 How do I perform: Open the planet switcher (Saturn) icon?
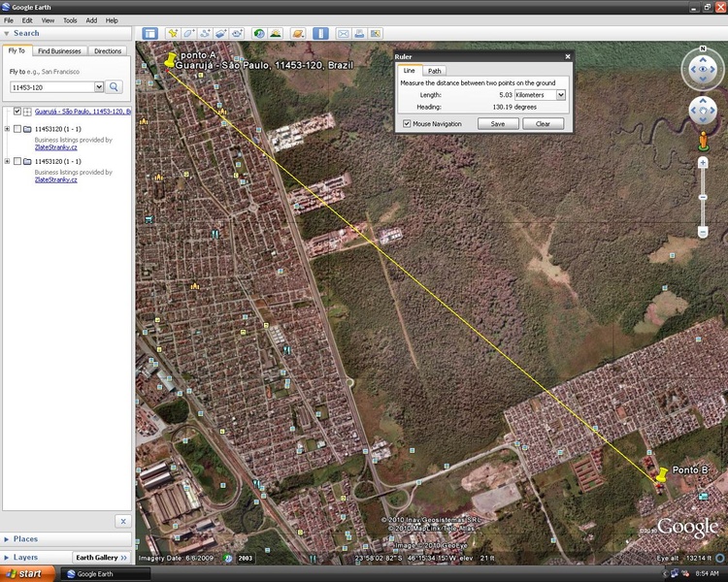coord(298,33)
